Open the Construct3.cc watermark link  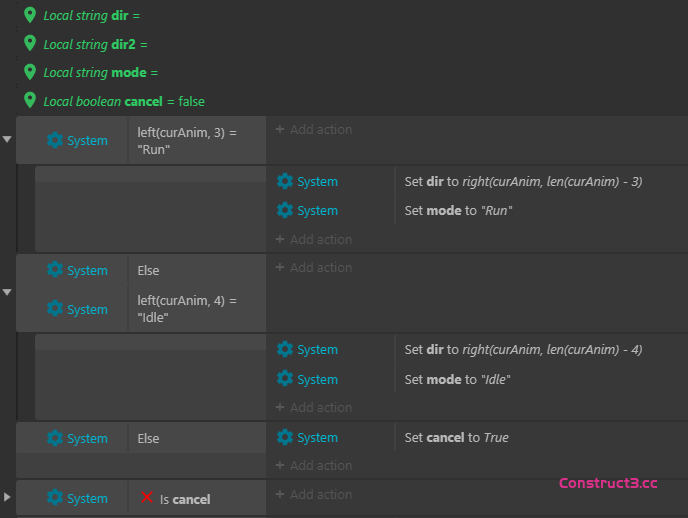pyautogui.click(x=608, y=483)
